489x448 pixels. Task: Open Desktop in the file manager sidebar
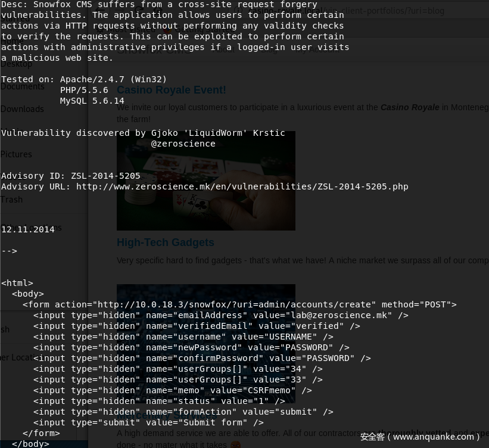point(16,64)
